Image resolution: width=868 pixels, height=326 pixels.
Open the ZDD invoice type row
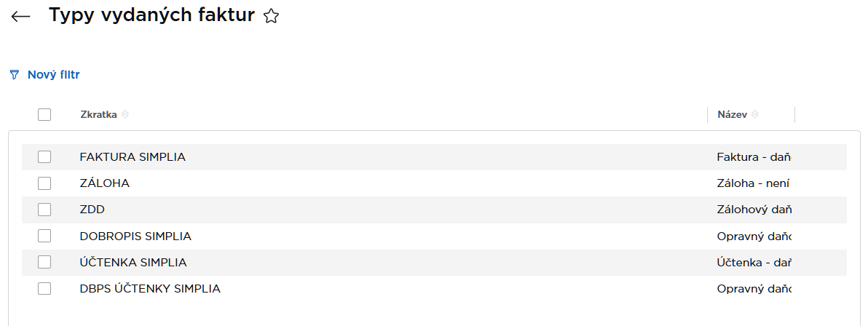click(x=92, y=210)
